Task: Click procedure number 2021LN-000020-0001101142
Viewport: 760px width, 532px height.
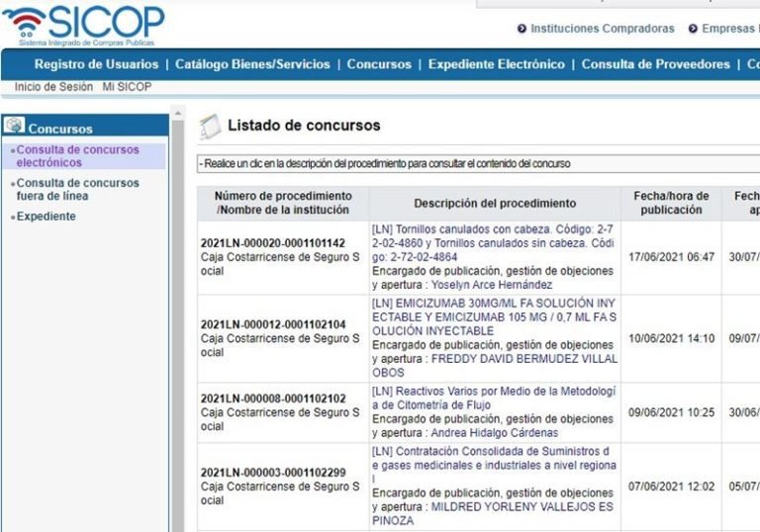Action: point(273,243)
